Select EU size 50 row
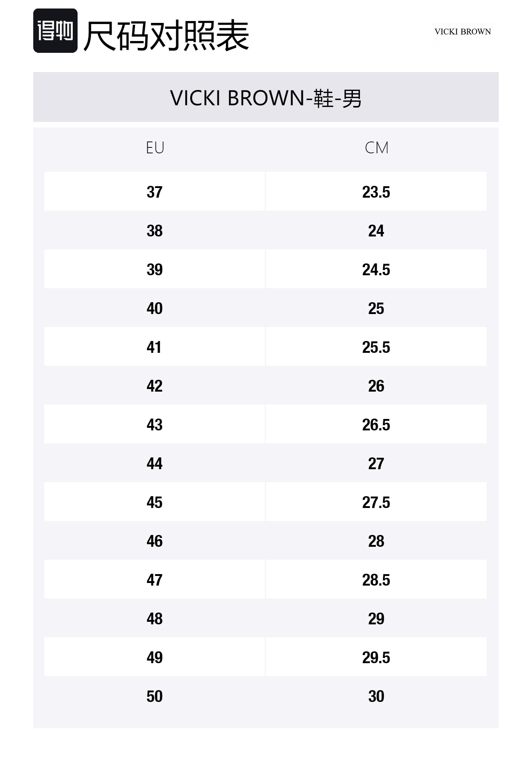Viewport: 532px width, 757px height. point(154,696)
